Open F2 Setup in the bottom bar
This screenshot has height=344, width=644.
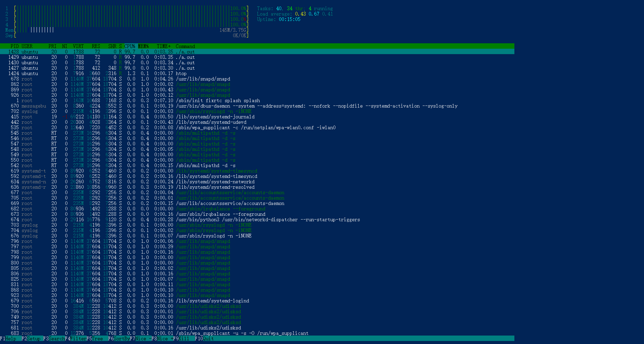click(31, 339)
